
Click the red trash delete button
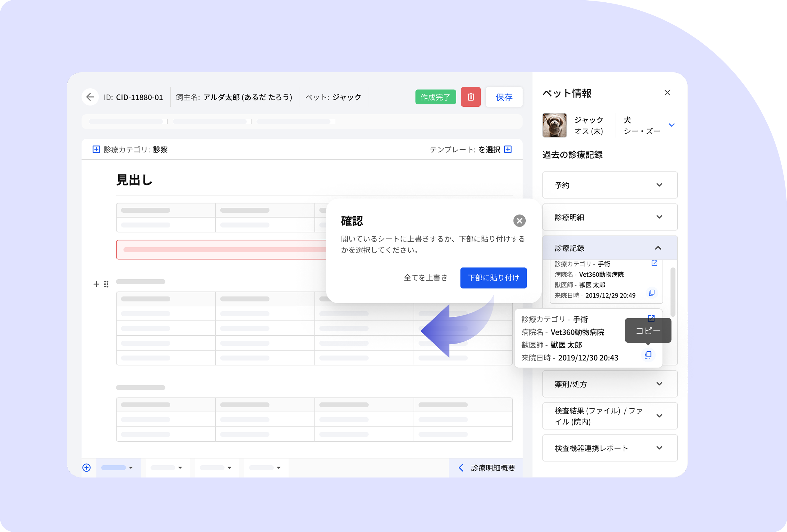pyautogui.click(x=471, y=97)
